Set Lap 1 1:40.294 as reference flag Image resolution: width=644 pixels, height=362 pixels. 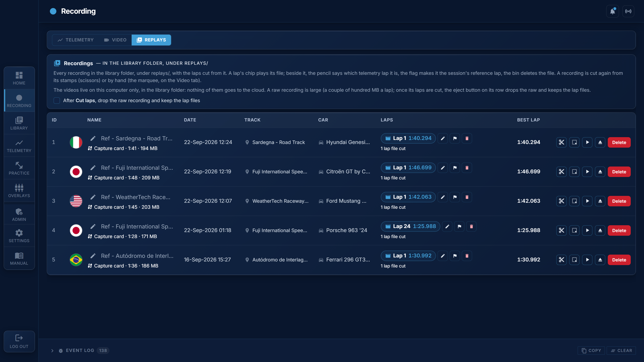455,138
